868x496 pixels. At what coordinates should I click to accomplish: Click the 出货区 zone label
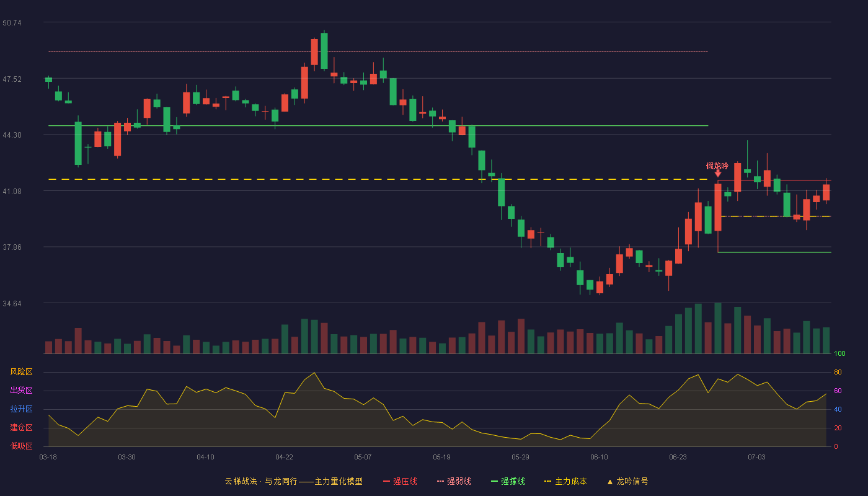(x=21, y=391)
